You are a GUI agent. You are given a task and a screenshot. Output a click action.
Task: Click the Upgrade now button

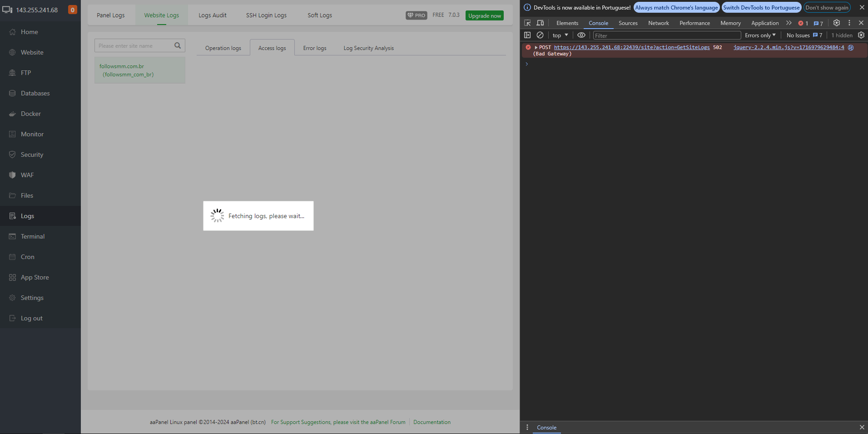pos(485,15)
